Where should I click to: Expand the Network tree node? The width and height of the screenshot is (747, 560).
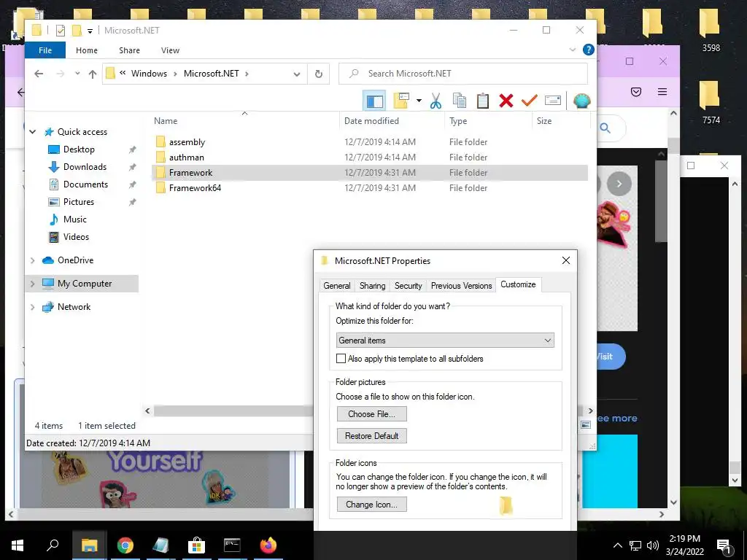[32, 307]
